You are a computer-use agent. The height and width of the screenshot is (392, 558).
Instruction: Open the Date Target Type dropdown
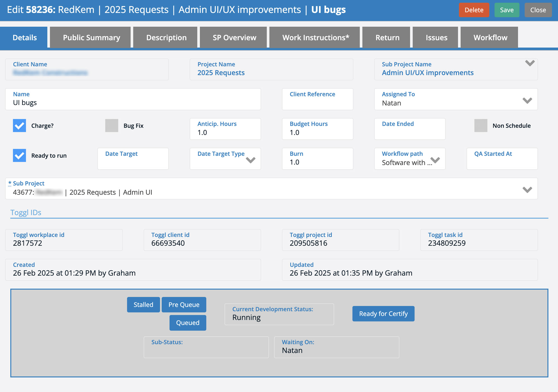(x=250, y=160)
